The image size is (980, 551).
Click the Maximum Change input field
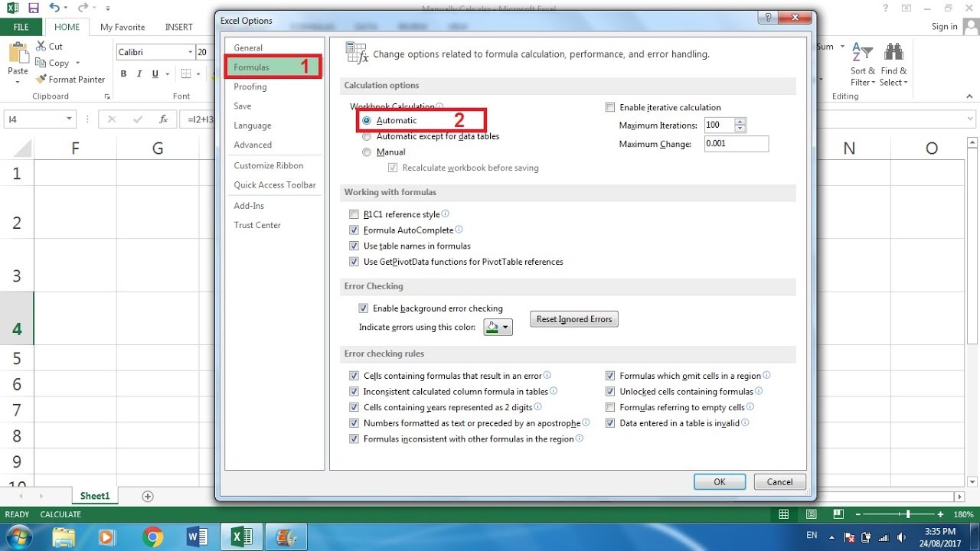(x=737, y=144)
